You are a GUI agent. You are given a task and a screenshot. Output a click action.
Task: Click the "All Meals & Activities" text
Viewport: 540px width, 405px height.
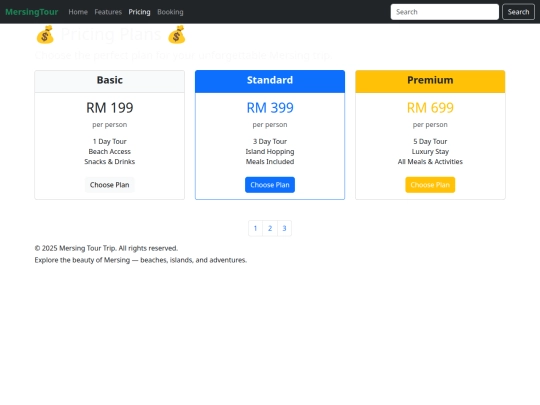(430, 162)
